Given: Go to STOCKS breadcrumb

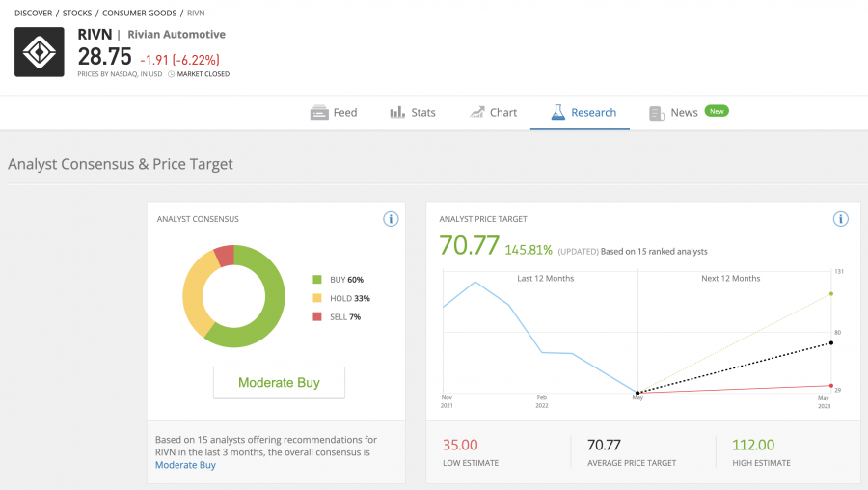Looking at the screenshot, I should (x=77, y=13).
